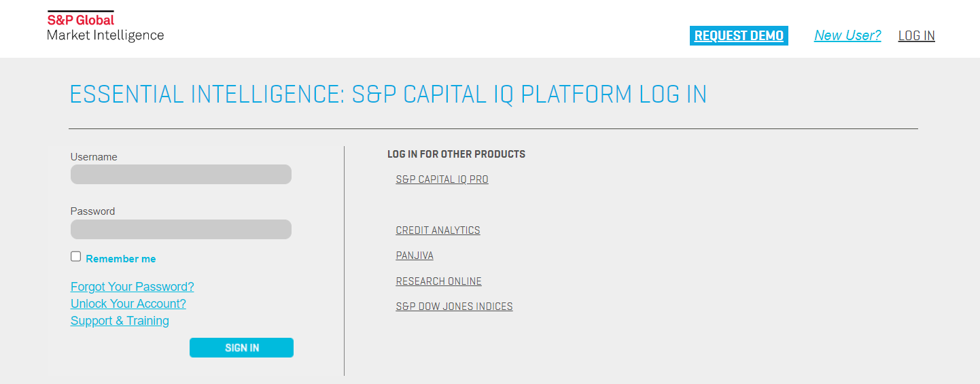
Task: Click the Password field label
Action: (92, 211)
